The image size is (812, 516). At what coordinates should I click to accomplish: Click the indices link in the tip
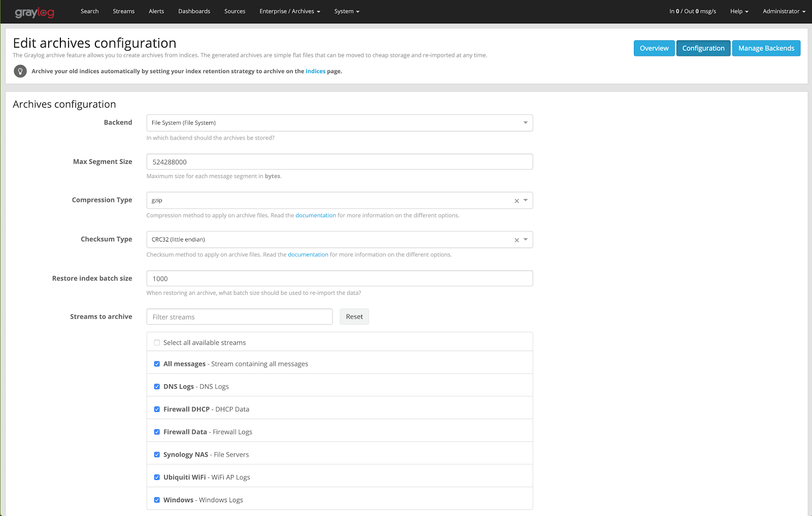click(x=316, y=71)
